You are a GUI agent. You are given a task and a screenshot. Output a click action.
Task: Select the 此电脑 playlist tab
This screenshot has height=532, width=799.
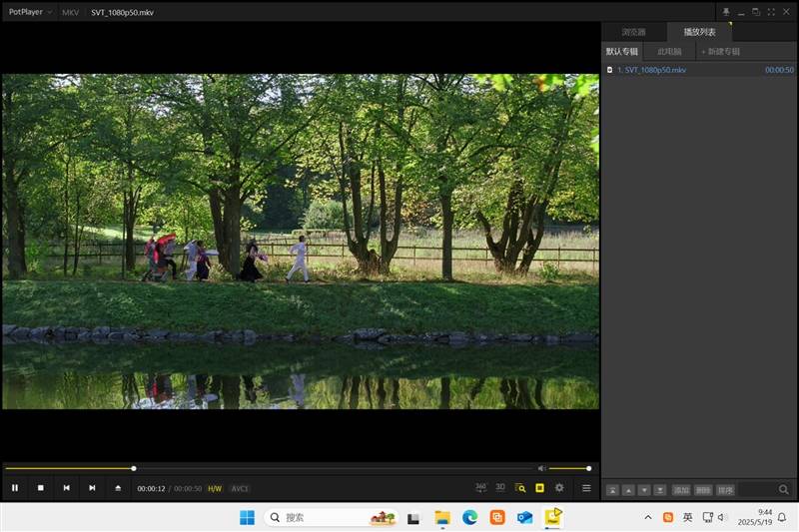click(x=669, y=52)
